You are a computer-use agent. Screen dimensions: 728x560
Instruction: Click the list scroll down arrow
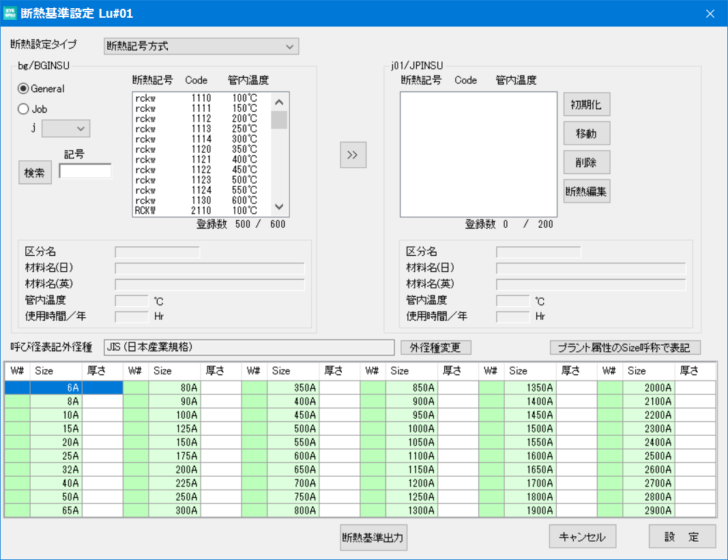(x=279, y=207)
